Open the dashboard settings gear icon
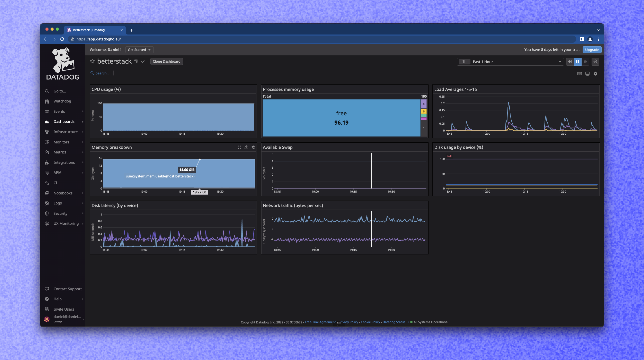The image size is (644, 360). (596, 74)
